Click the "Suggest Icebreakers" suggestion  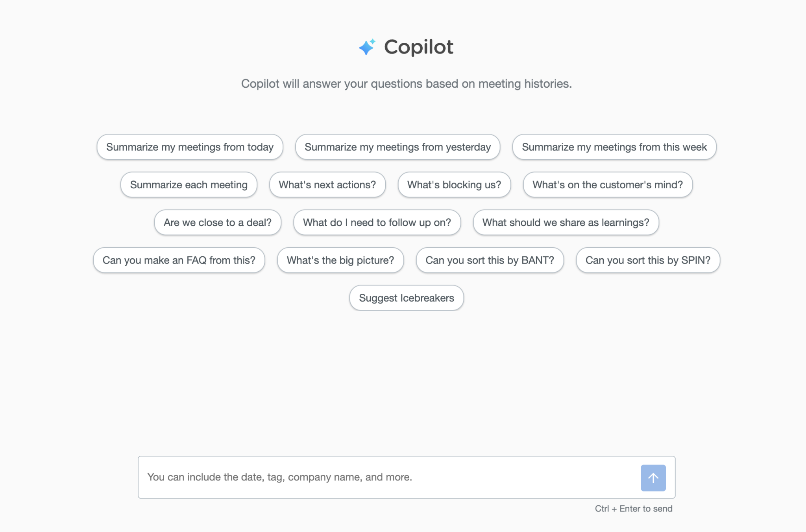click(406, 298)
